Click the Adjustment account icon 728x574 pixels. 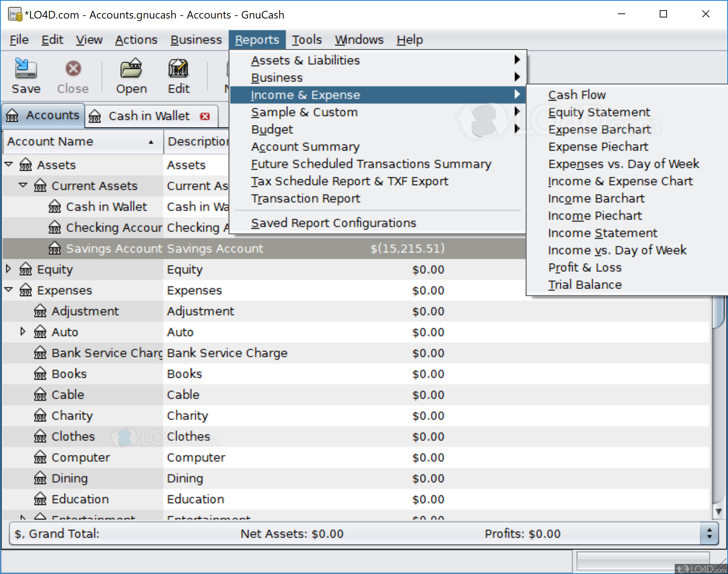pyautogui.click(x=40, y=311)
